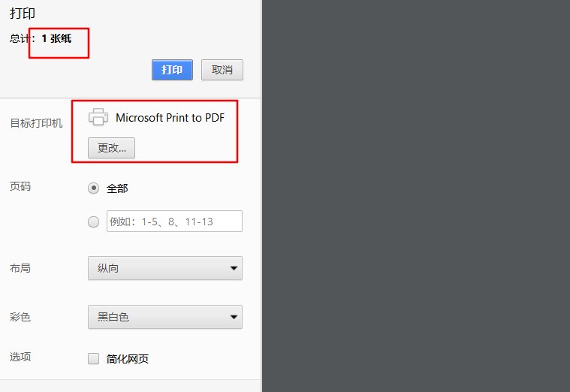
Task: Click the 目标打印机 label
Action: pos(36,123)
